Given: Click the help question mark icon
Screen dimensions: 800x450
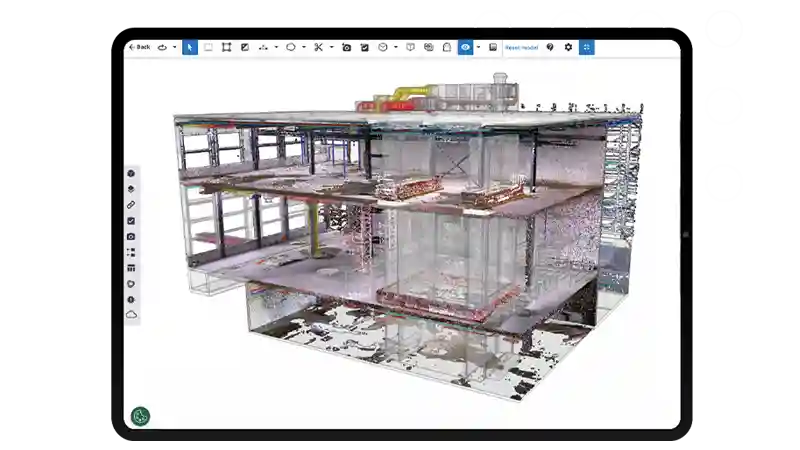Looking at the screenshot, I should click(x=550, y=47).
